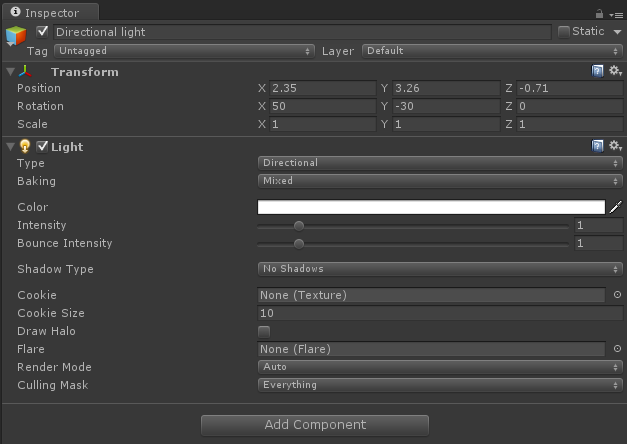
Task: Click the Inspector tab info icon
Action: (15, 12)
